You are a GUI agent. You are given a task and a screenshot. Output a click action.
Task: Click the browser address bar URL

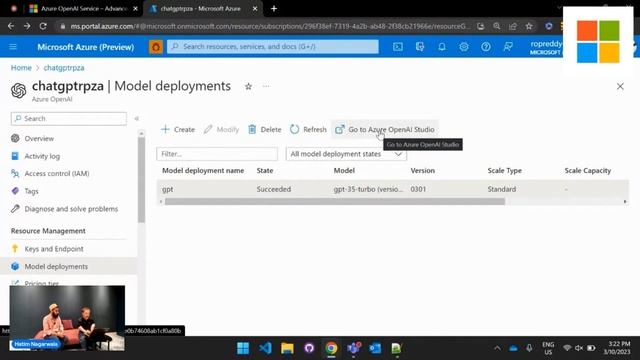(270, 26)
